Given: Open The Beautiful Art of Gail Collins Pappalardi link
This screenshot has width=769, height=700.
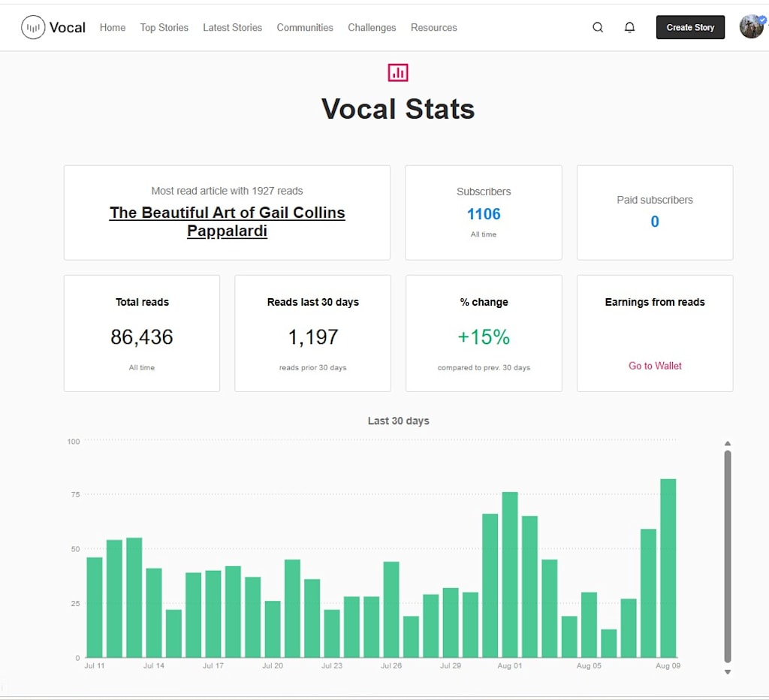Looking at the screenshot, I should [227, 222].
